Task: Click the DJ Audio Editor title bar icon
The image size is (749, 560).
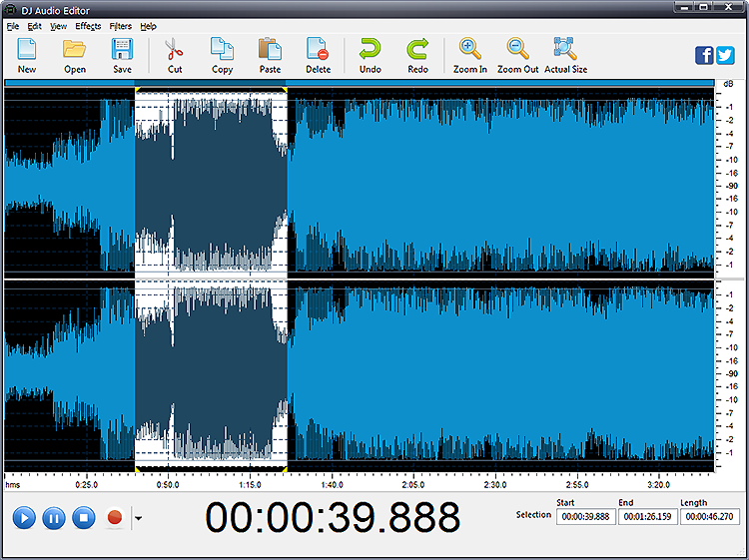Action: [x=10, y=10]
